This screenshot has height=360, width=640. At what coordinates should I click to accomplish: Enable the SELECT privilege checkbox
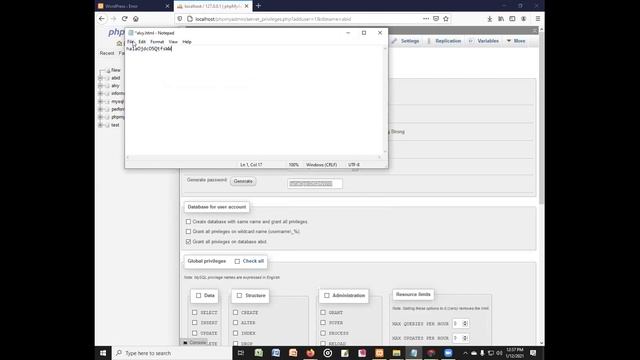pos(194,312)
